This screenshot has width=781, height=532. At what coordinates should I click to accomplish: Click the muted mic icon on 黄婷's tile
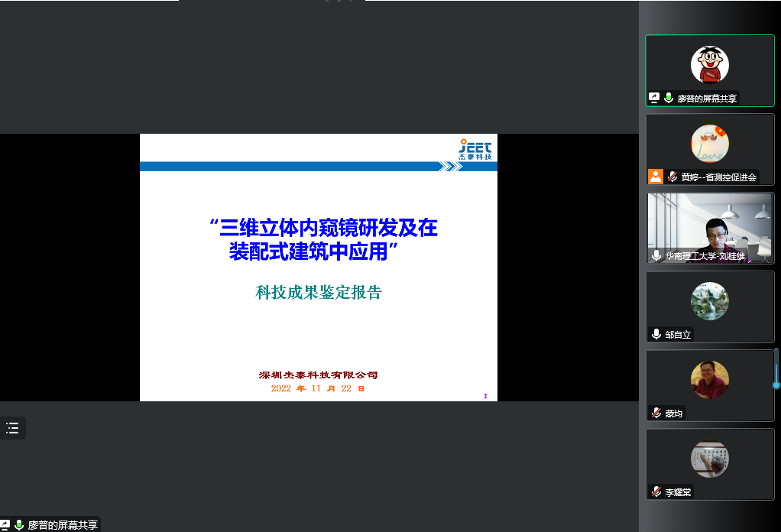tap(672, 177)
